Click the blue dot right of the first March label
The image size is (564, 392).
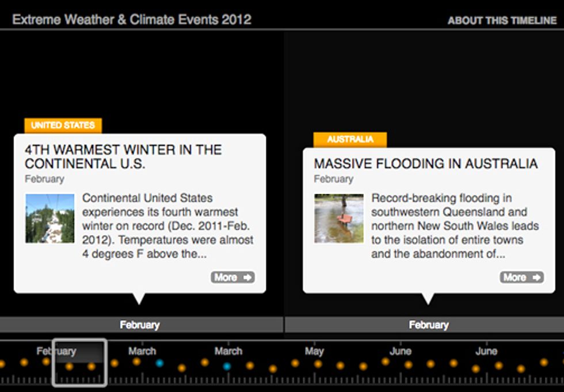tap(159, 363)
